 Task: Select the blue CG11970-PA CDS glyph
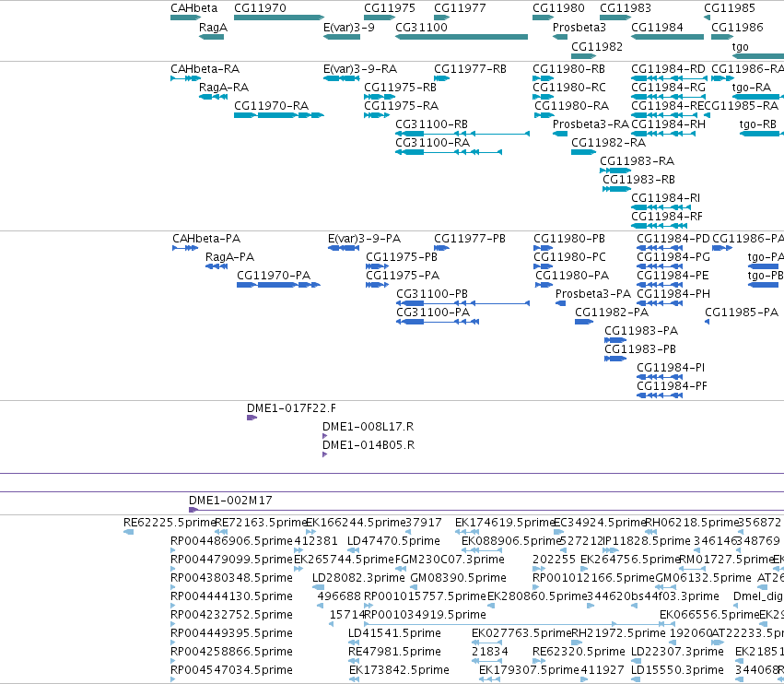click(x=278, y=285)
